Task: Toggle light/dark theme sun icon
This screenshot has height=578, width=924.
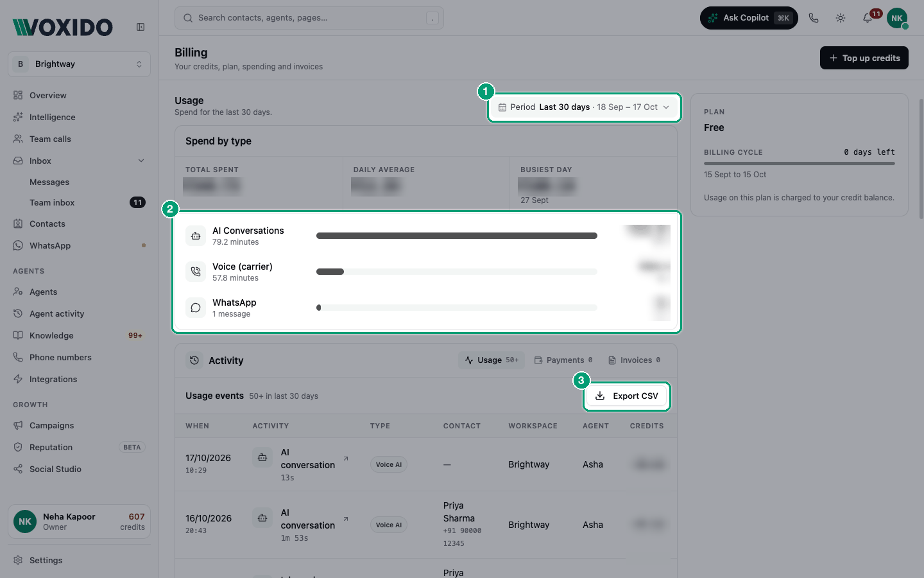Action: [x=841, y=18]
